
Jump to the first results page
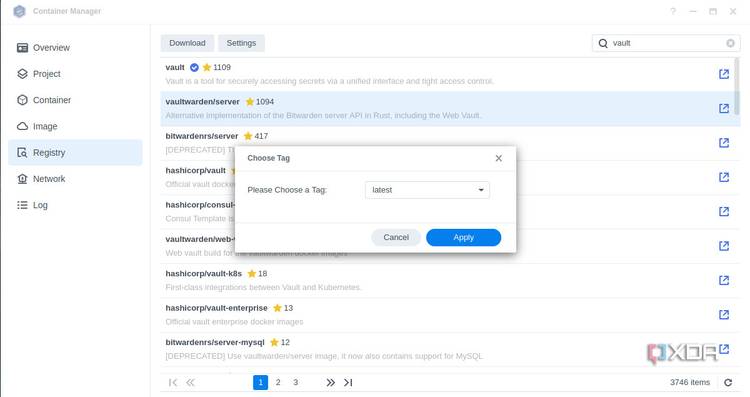pos(173,382)
